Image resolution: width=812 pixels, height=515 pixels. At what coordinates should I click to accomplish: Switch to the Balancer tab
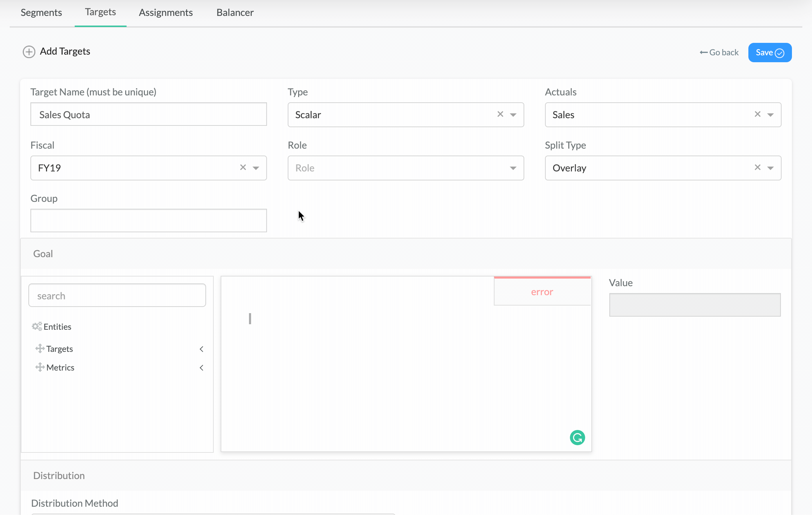235,13
